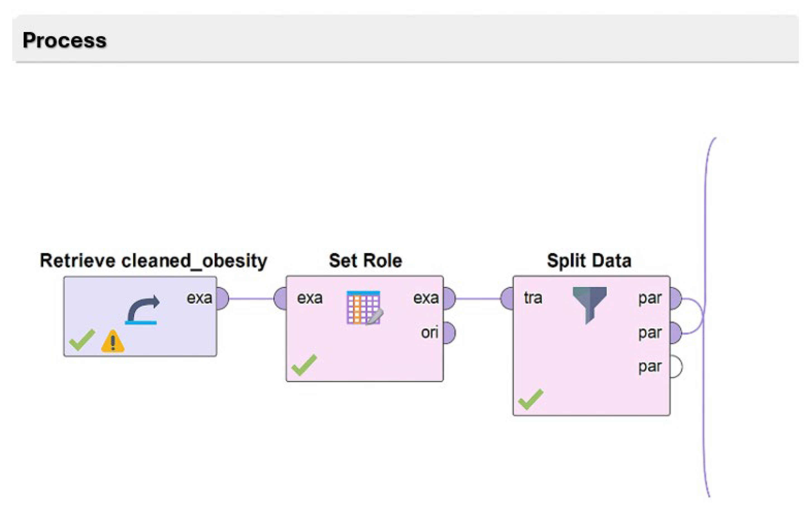
Task: Click Split Data's second par output port
Action: [x=676, y=333]
